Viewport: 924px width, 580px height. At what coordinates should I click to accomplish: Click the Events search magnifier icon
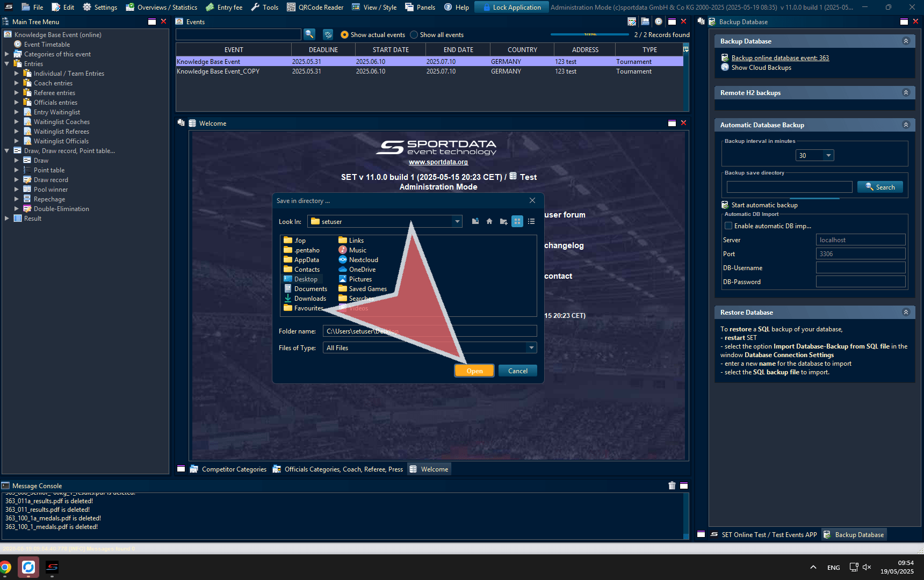(x=309, y=34)
